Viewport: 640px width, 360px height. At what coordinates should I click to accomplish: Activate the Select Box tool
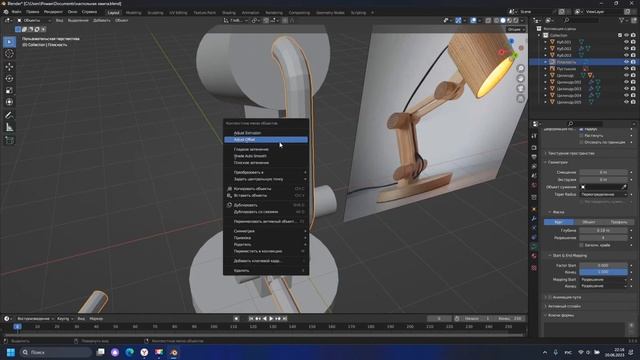9,42
